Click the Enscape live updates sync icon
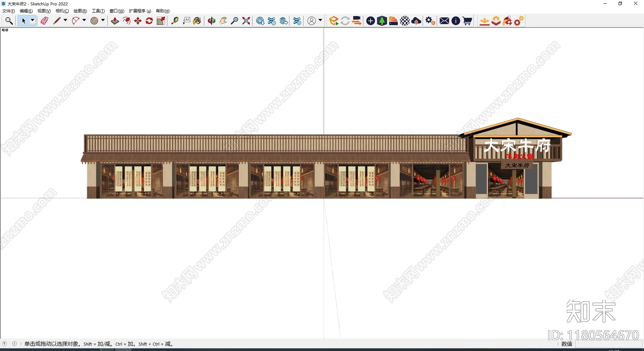 (345, 21)
